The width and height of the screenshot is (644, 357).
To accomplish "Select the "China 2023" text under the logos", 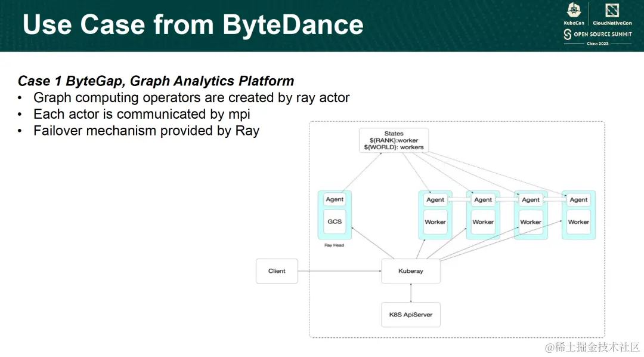I will pyautogui.click(x=597, y=44).
